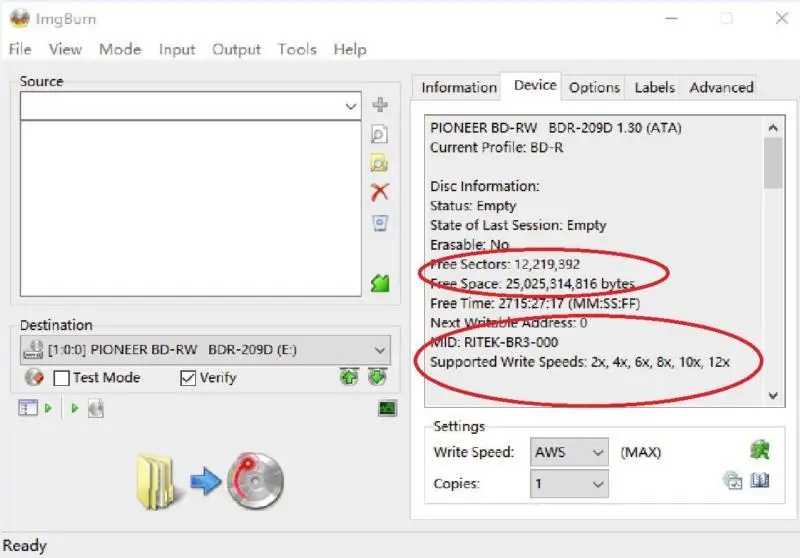Screen dimensions: 800x558
Task: Uncheck the Verify checkbox
Action: coord(188,378)
